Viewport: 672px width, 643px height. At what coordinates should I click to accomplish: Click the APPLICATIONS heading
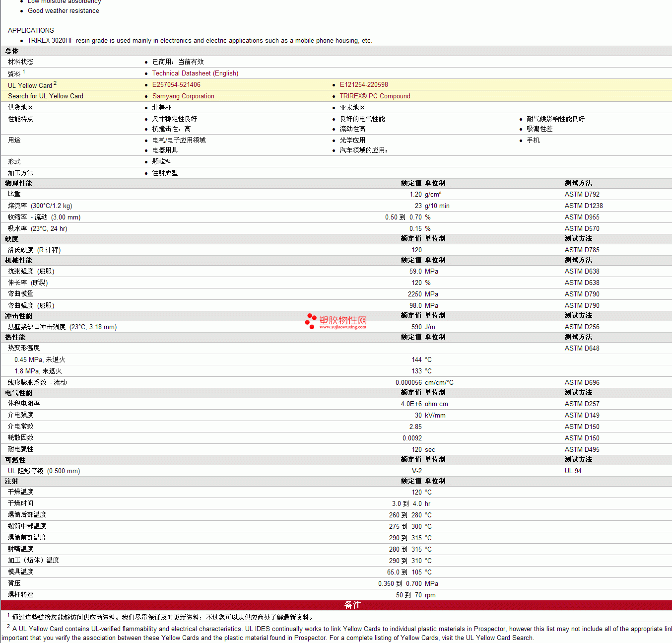(x=31, y=30)
